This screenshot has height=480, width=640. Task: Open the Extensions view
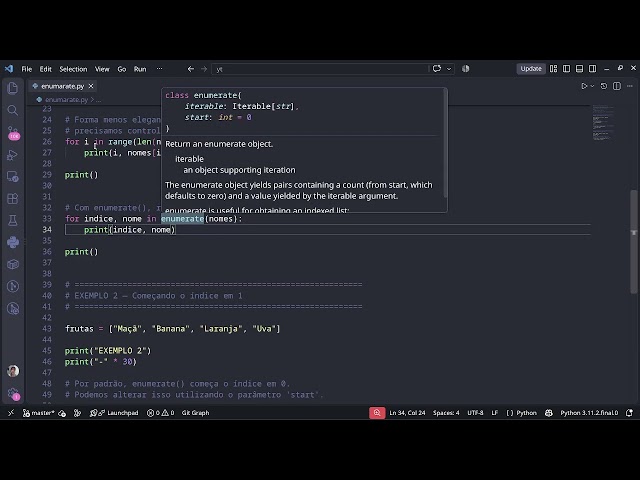pos(13,199)
